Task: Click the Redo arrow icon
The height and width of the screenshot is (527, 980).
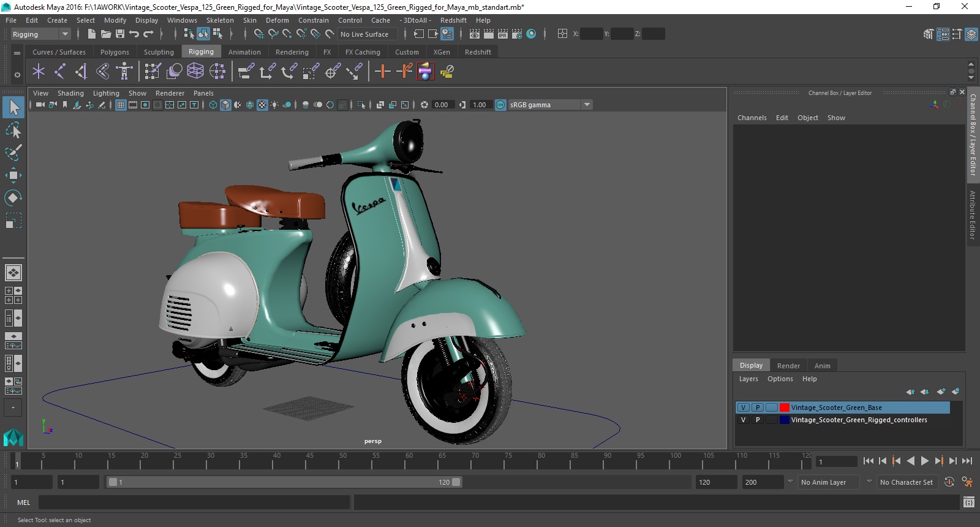Action: tap(148, 34)
